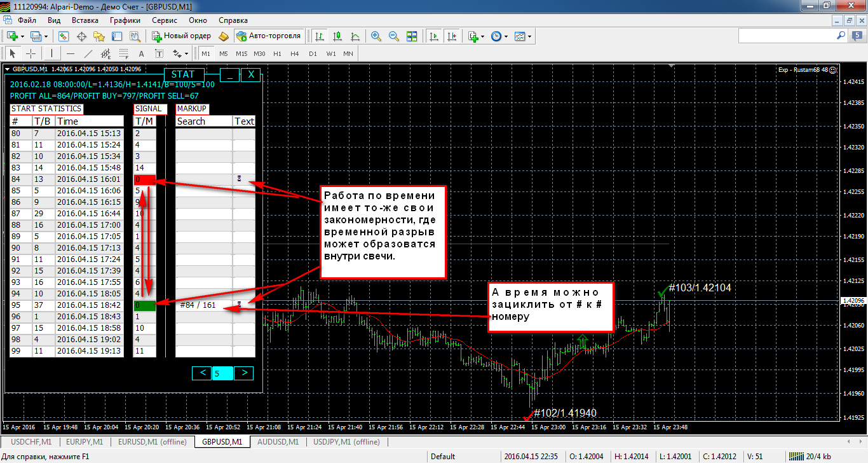Viewport: 868px width, 463px height.
Task: Switch to the USDCHF,M1 chart tab
Action: (31, 441)
